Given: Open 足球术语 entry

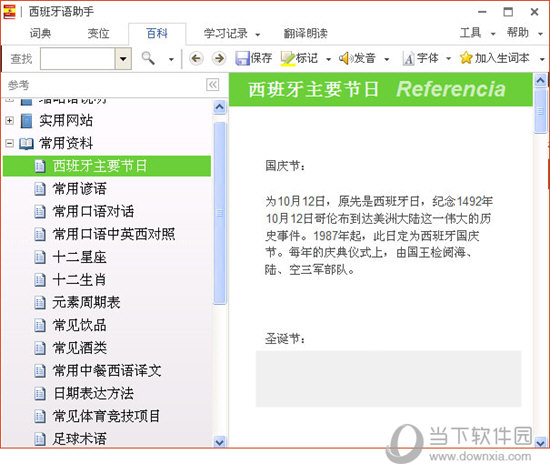Looking at the screenshot, I should (80, 439).
